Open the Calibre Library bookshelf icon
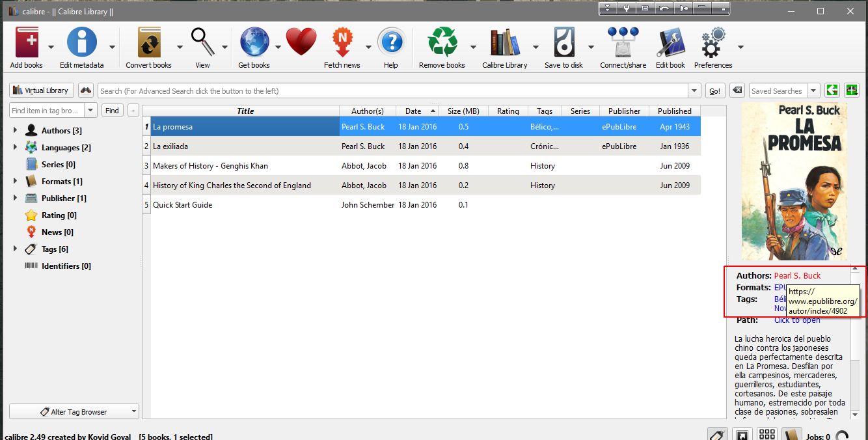This screenshot has height=440, width=868. pyautogui.click(x=505, y=43)
